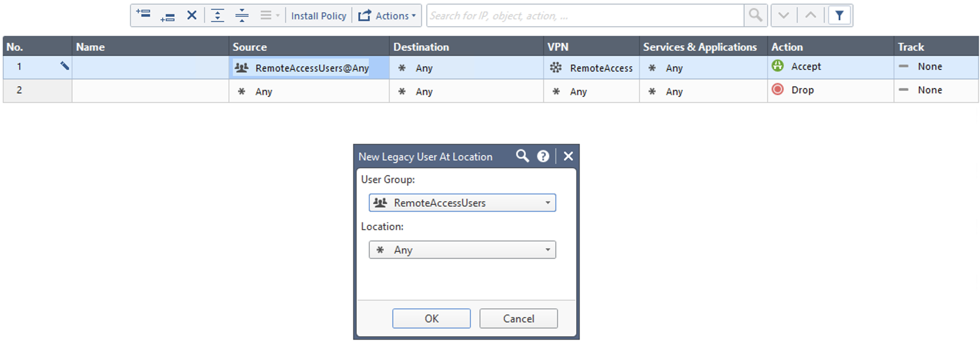Click the rulebase search input field

584,16
